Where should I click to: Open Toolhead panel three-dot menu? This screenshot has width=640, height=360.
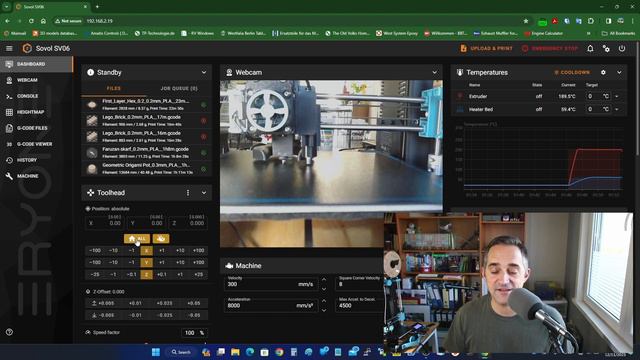(x=188, y=193)
